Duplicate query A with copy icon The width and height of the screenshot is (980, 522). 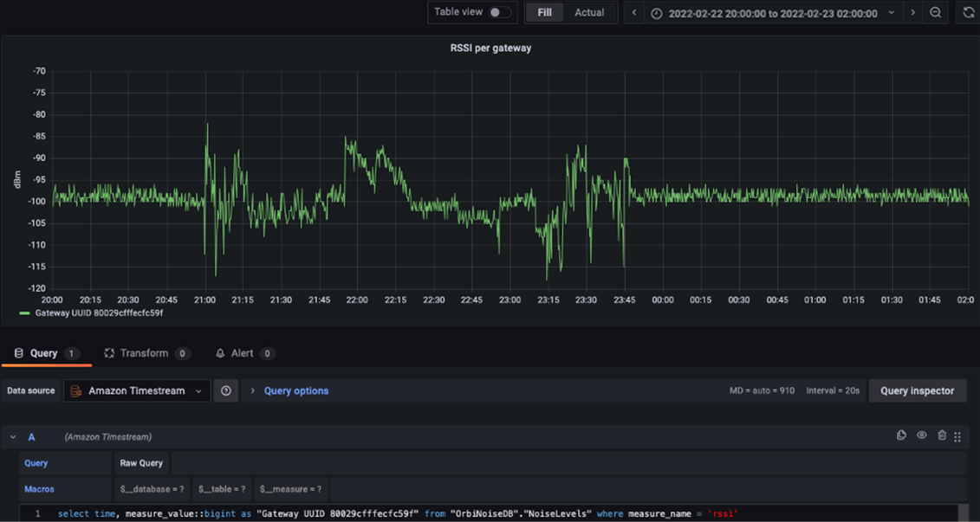[901, 436]
